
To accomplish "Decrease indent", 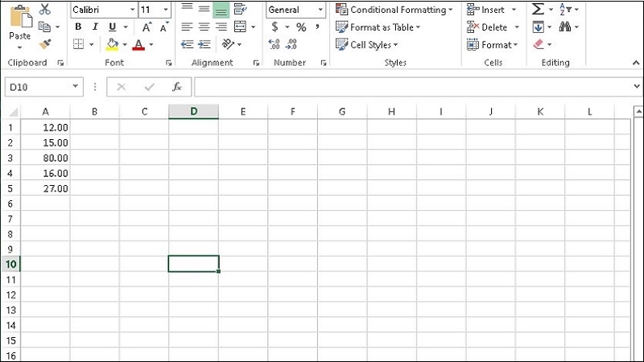I will click(188, 44).
